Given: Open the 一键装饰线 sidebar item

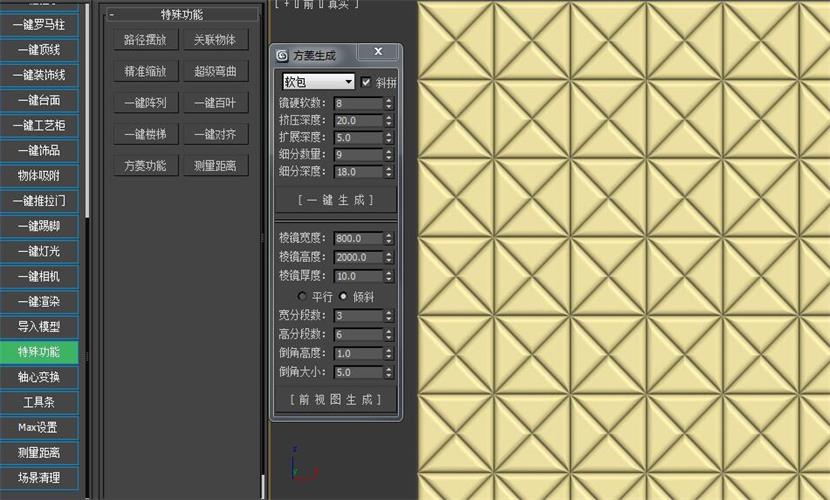Looking at the screenshot, I should pyautogui.click(x=39, y=75).
